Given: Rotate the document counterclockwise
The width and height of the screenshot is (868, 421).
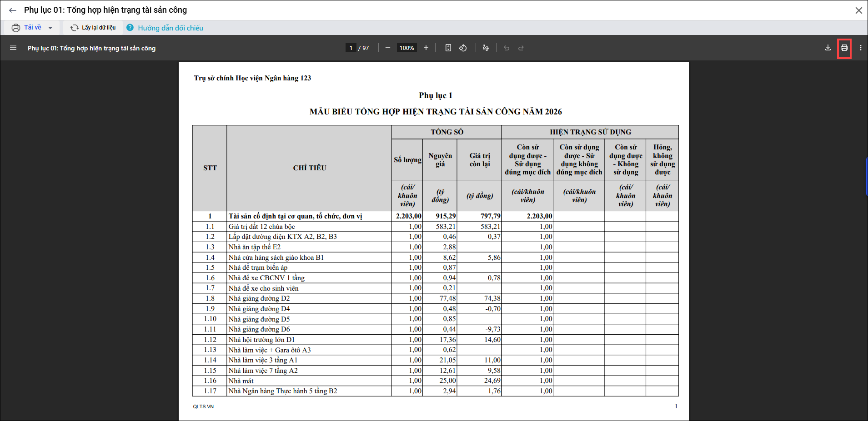Looking at the screenshot, I should click(463, 48).
